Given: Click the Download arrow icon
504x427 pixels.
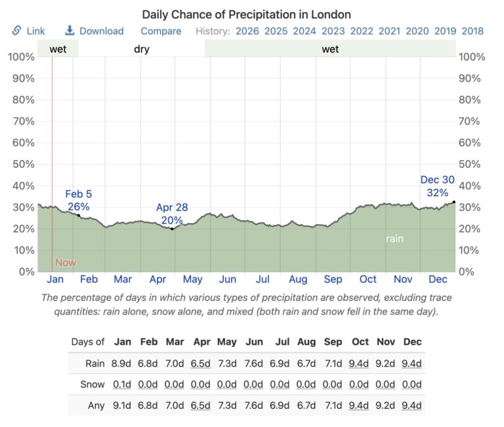Looking at the screenshot, I should (x=70, y=31).
